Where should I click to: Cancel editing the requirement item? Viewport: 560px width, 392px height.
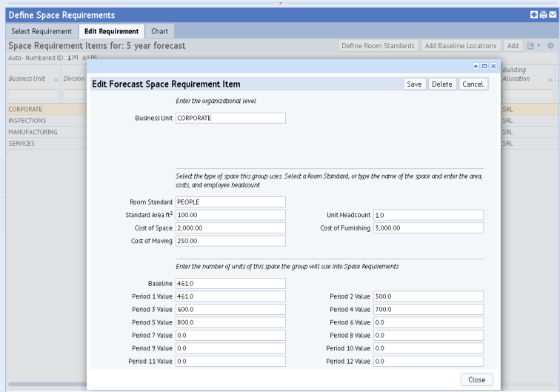(x=472, y=84)
